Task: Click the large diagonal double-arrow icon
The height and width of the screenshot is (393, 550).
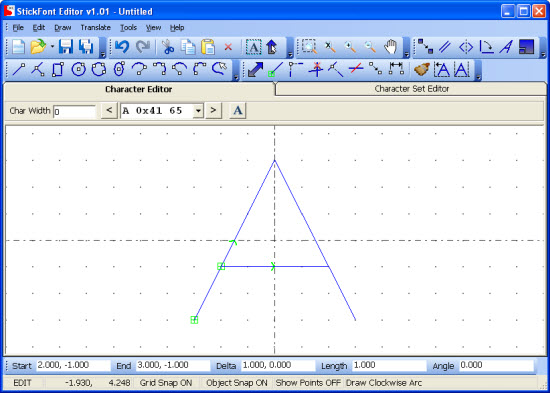Action: [x=255, y=69]
